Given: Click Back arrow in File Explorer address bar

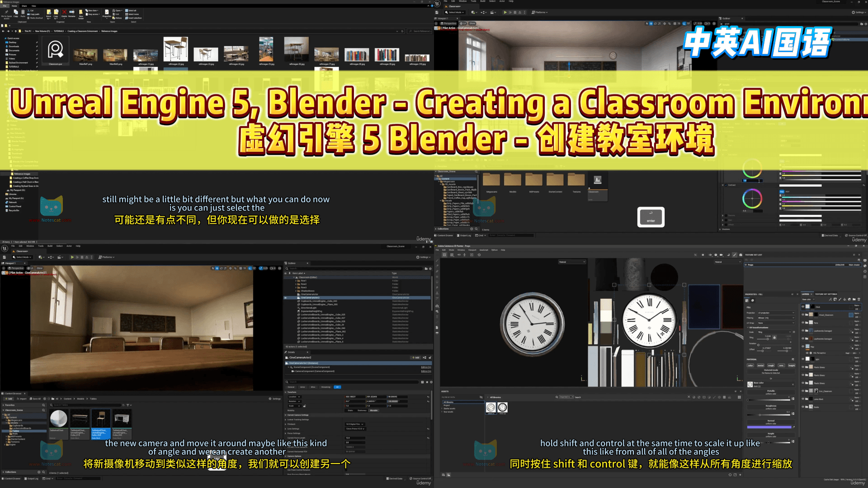Looking at the screenshot, I should click(x=3, y=31).
